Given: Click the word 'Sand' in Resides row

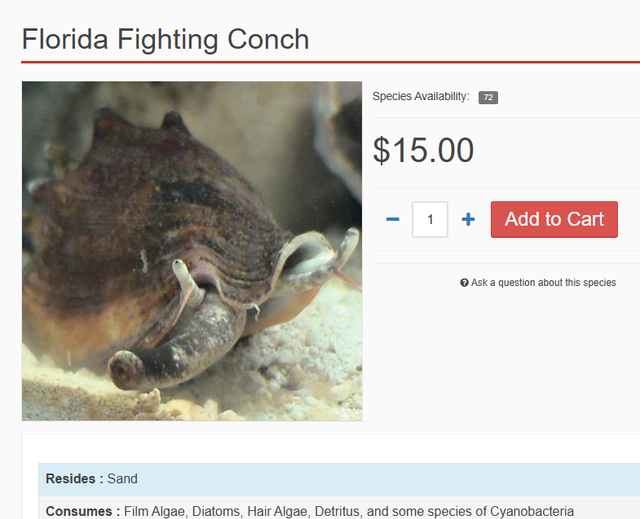Looking at the screenshot, I should [123, 479].
